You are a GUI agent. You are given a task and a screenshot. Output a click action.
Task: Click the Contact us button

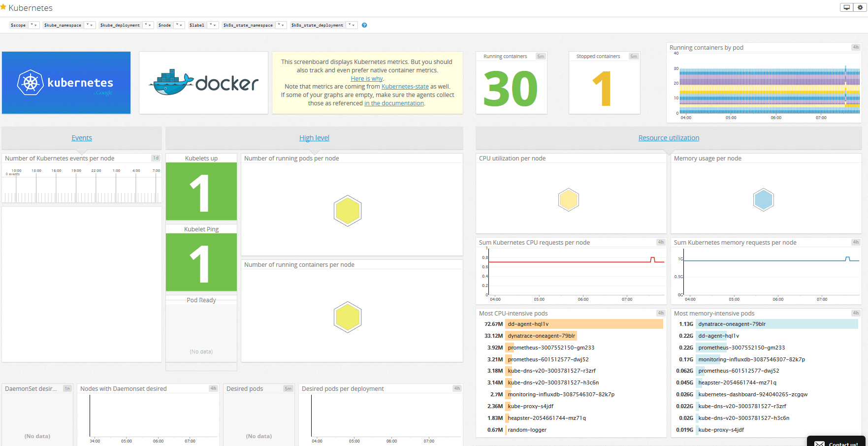click(842, 442)
